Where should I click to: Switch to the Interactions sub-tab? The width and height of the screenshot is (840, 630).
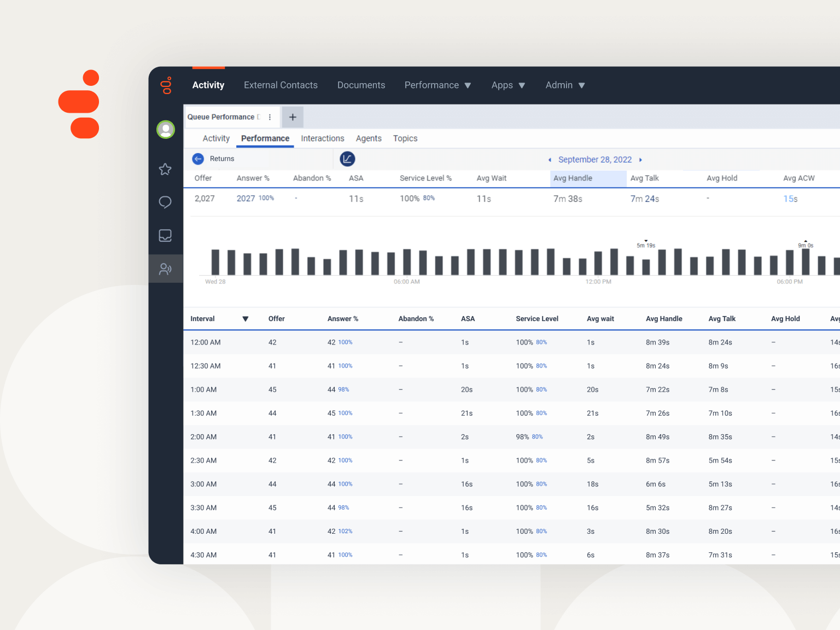pyautogui.click(x=323, y=138)
